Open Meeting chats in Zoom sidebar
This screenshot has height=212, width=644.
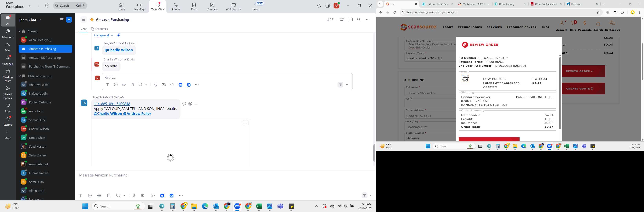click(x=8, y=76)
